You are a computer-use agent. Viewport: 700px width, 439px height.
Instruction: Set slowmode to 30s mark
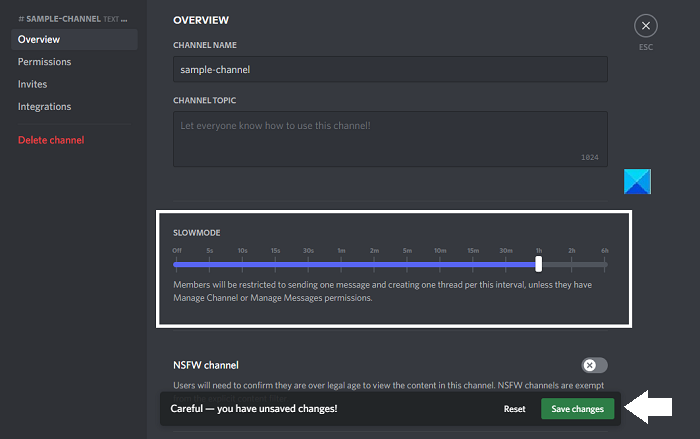308,264
